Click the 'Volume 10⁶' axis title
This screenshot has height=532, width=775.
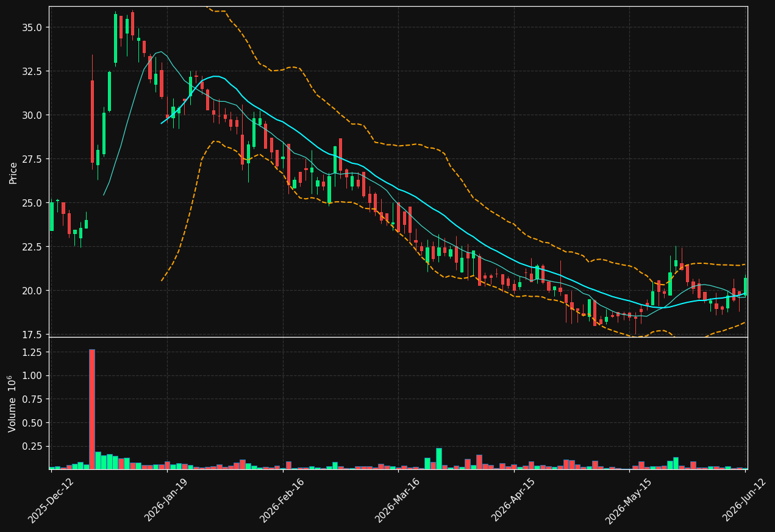[x=12, y=403]
